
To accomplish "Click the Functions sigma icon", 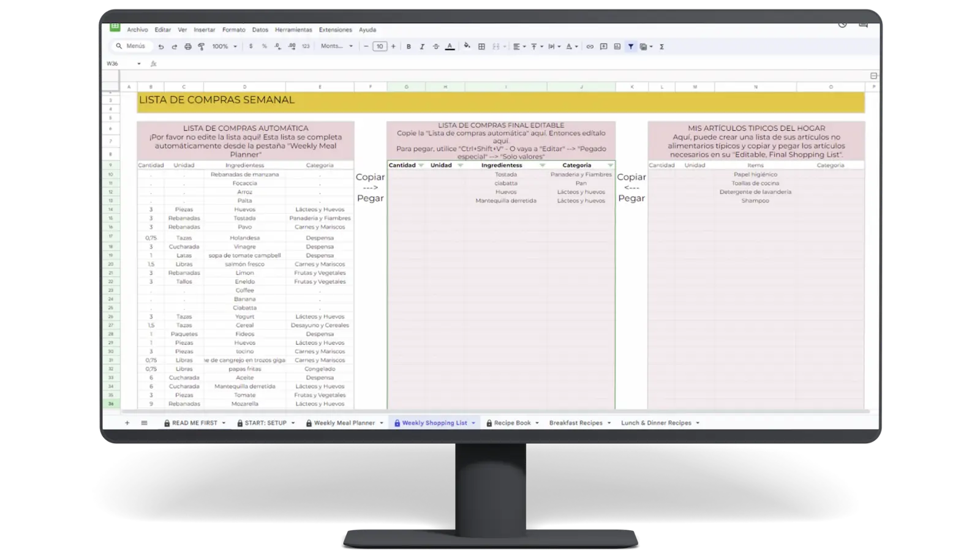I will (661, 47).
